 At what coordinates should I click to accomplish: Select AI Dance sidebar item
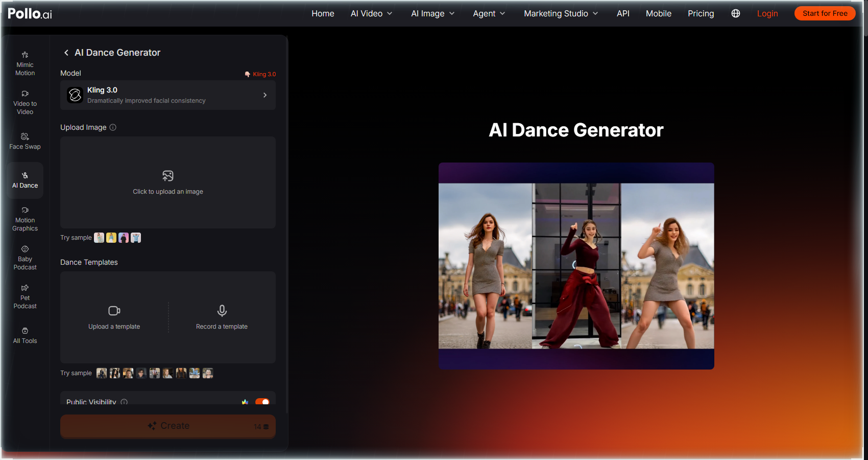(25, 180)
